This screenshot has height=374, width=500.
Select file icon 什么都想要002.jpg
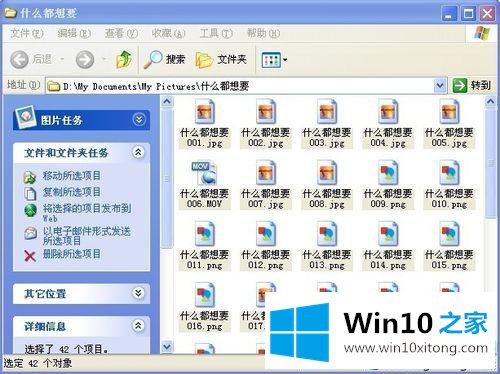[x=266, y=111]
